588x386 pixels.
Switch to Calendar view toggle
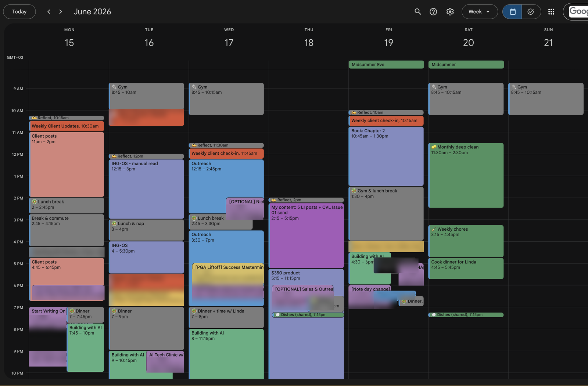[512, 12]
